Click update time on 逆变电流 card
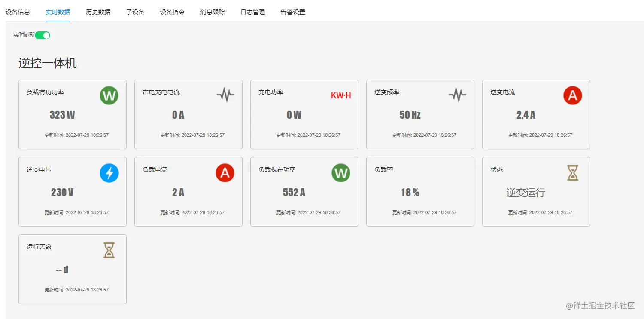644x319 pixels. point(540,135)
